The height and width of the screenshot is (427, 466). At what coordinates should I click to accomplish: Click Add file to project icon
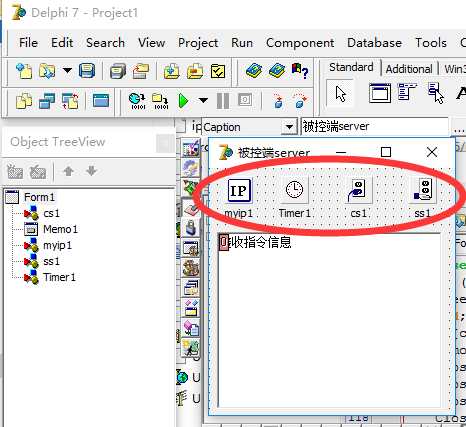[x=172, y=71]
